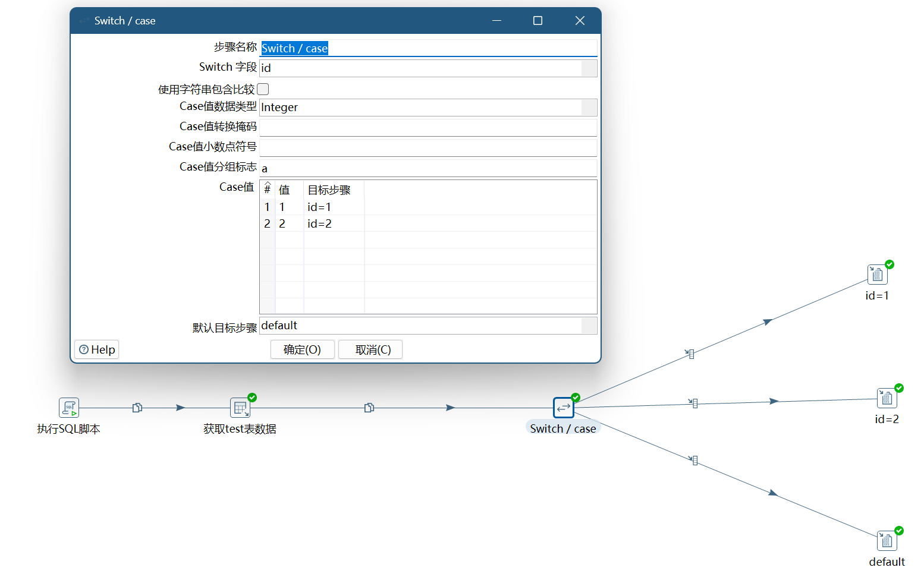Expand the Case值数据类型 dropdown
Screen dimensions: 924x580
pos(589,108)
